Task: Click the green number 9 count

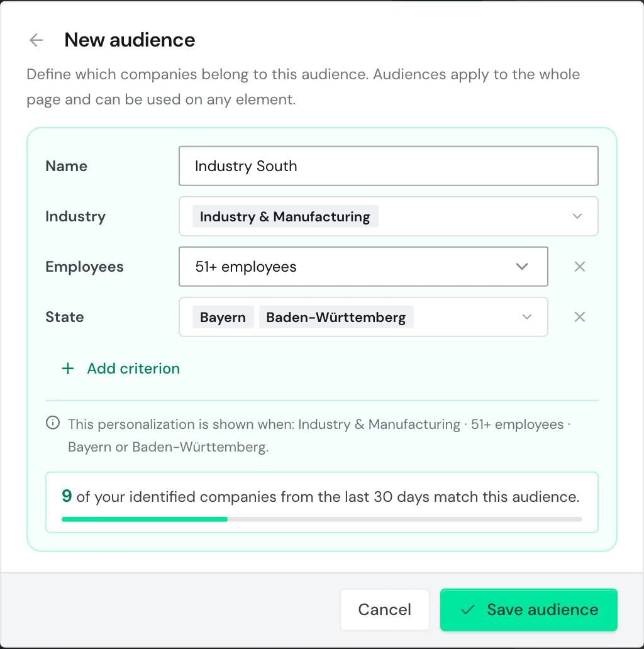Action: 67,496
